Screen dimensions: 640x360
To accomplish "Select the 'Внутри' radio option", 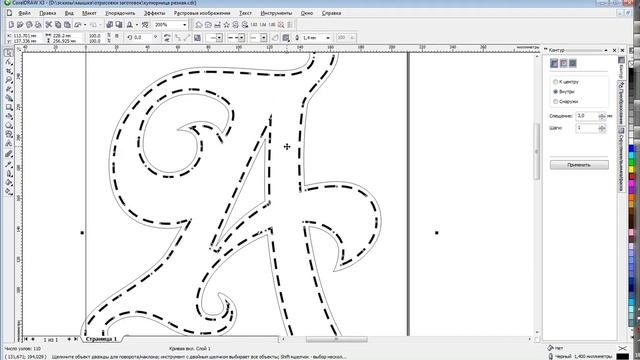I will tap(564, 92).
